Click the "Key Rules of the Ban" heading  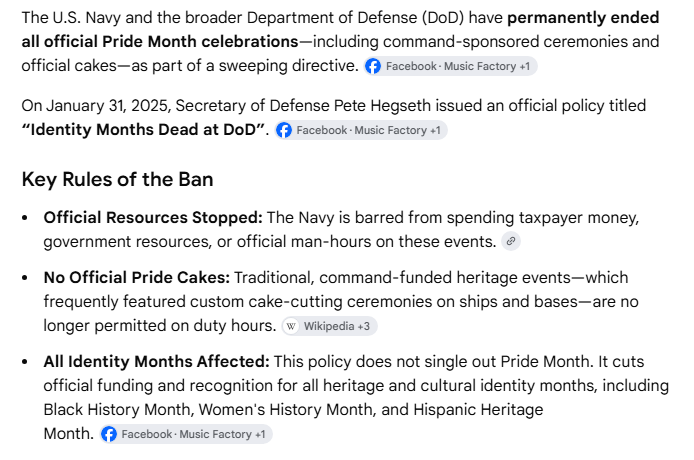point(117,179)
